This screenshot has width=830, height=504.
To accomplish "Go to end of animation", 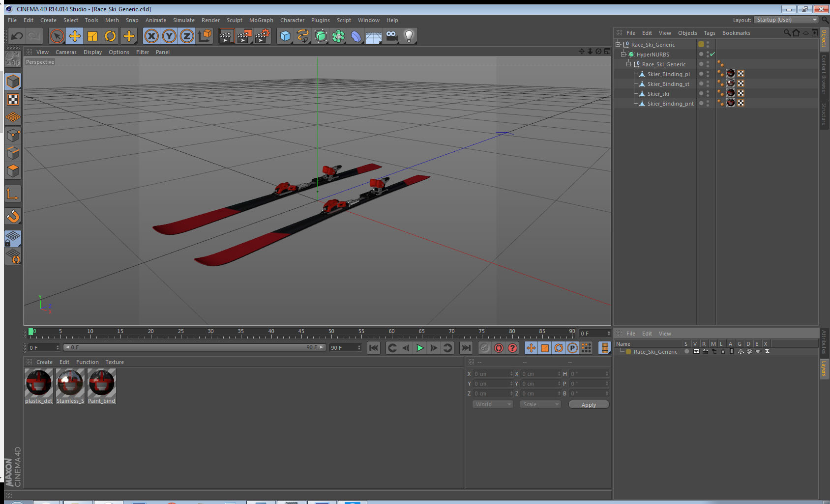I will 466,348.
